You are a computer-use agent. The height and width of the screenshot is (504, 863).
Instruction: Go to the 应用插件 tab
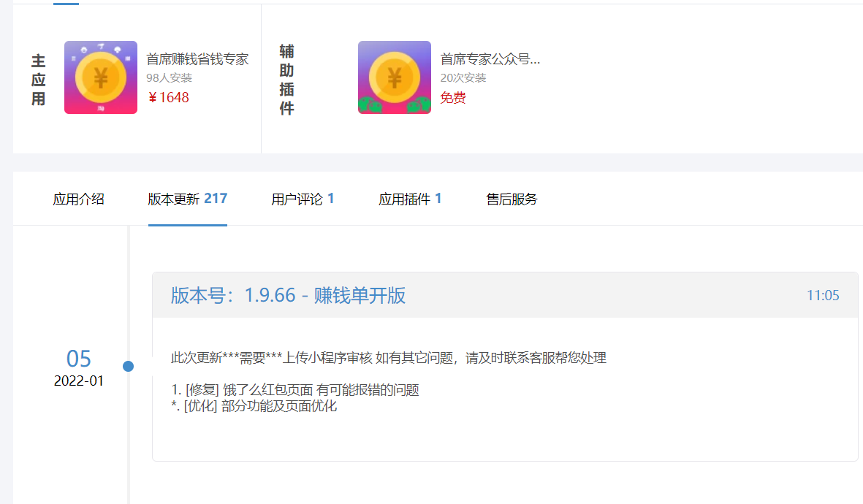coord(410,199)
